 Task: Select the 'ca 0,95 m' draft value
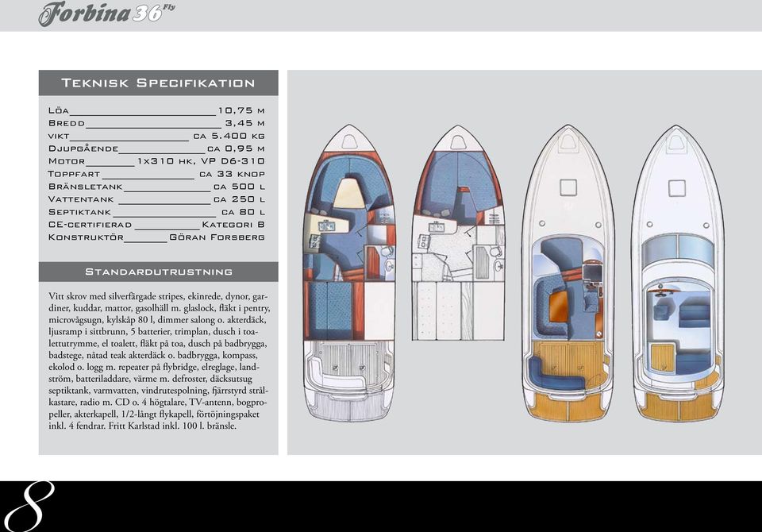point(236,148)
